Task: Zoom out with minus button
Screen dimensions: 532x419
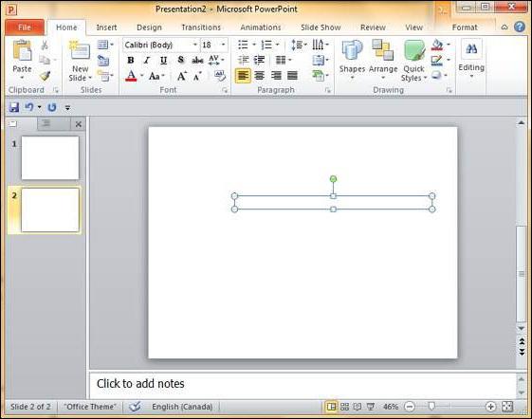Action: tap(410, 407)
